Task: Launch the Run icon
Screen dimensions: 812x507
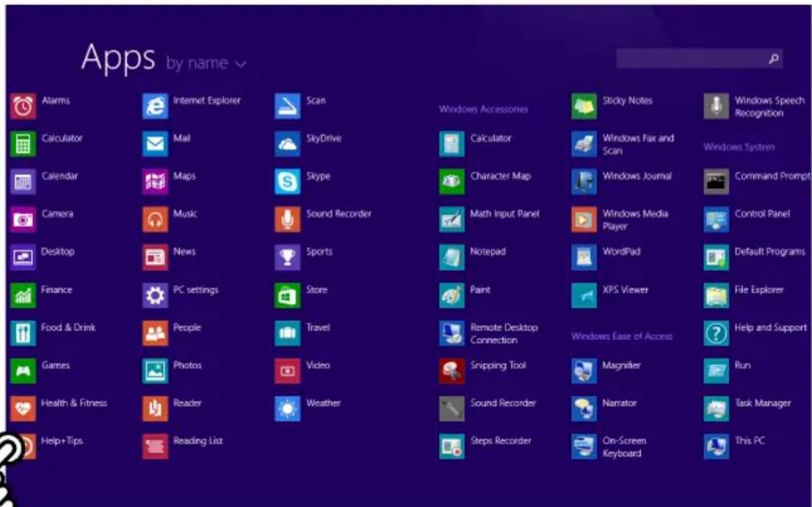Action: (x=717, y=371)
